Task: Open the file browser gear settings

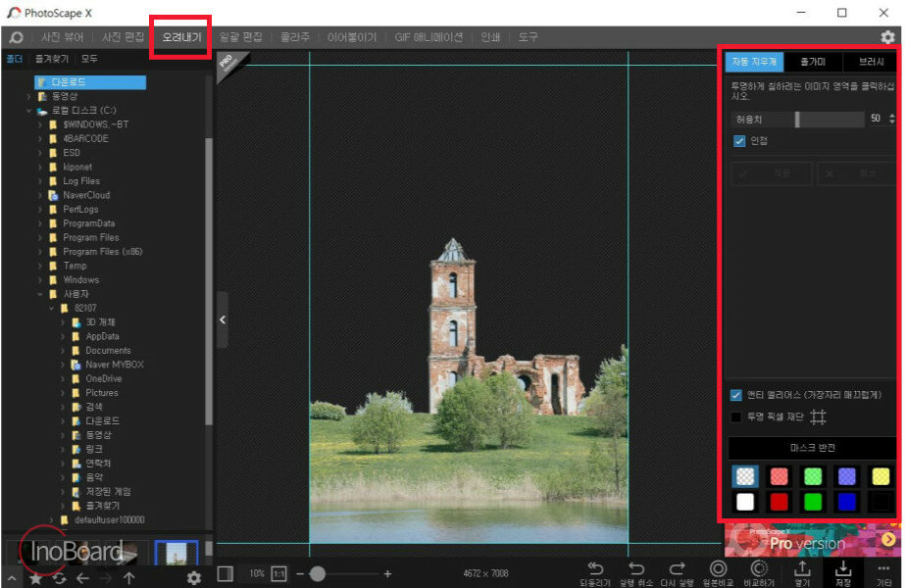Action: [194, 578]
